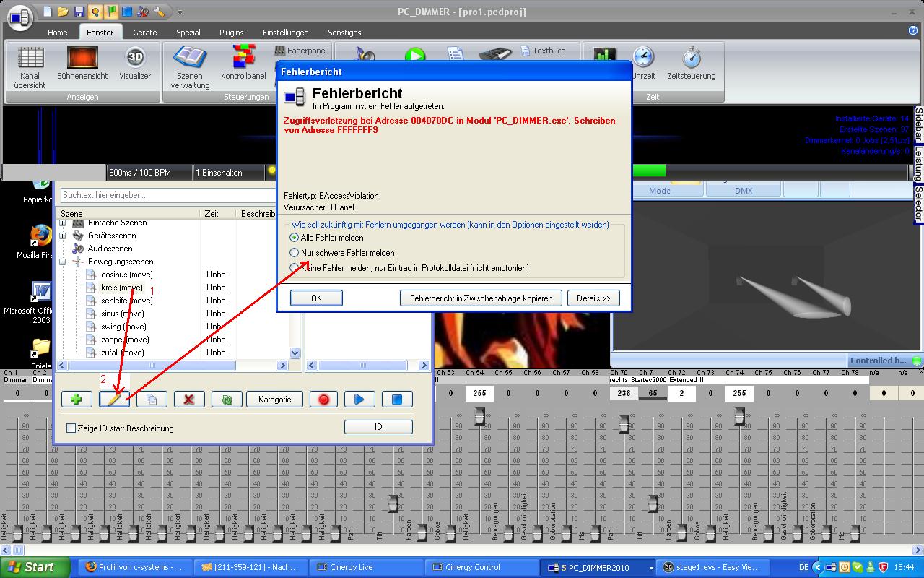Open PC_DIMMER2010 taskbar group dropdown

651,568
